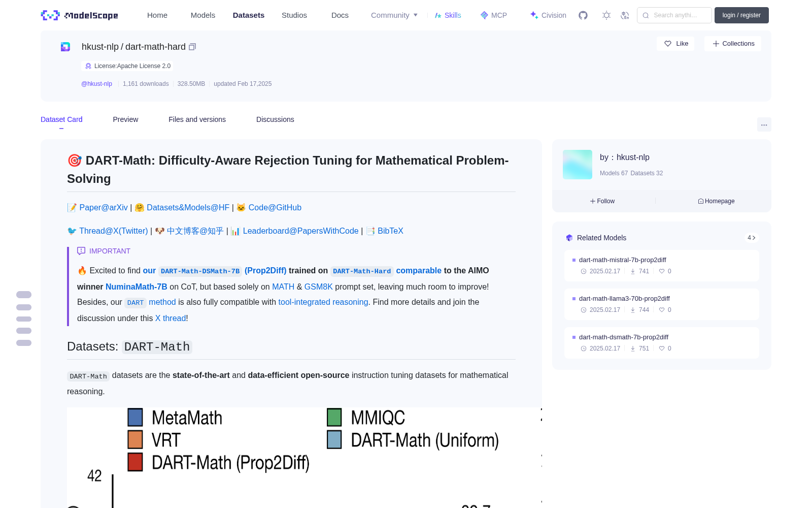Focus the search anything field
The height and width of the screenshot is (508, 812).
pos(674,15)
